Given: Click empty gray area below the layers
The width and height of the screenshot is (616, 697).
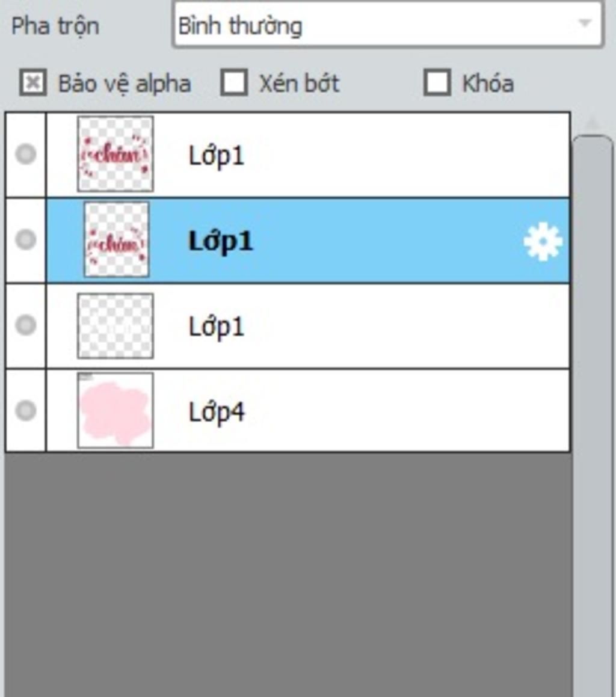Looking at the screenshot, I should pyautogui.click(x=288, y=574).
